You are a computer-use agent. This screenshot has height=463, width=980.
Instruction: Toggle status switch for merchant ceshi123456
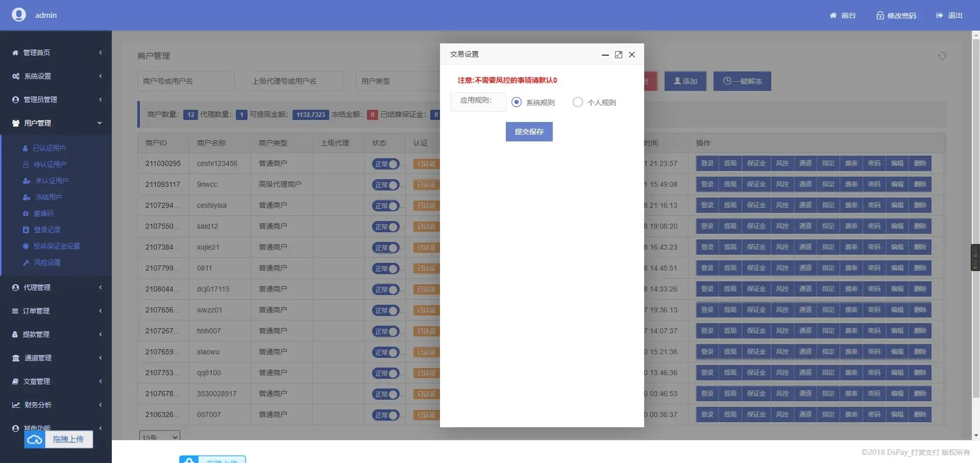point(385,164)
